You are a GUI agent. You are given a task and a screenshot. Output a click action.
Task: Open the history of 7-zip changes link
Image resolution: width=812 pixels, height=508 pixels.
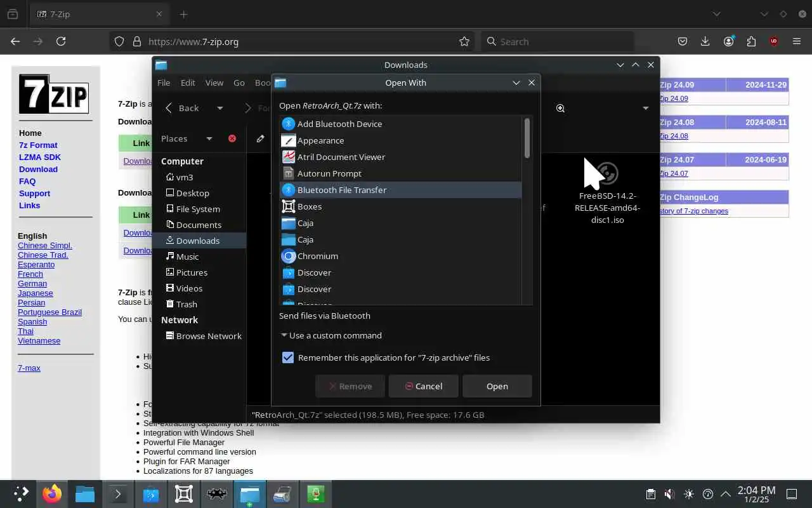tap(694, 211)
